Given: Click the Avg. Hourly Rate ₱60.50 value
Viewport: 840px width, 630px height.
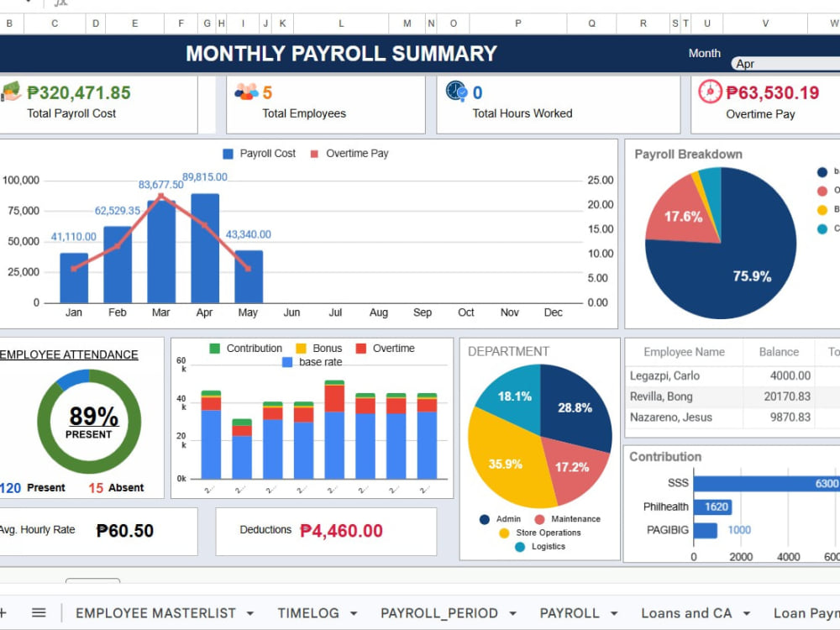Looking at the screenshot, I should (x=125, y=531).
